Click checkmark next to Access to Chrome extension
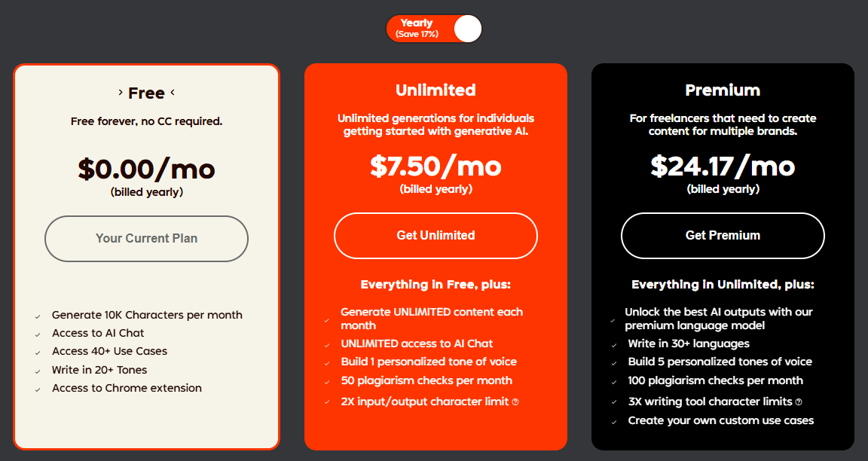This screenshot has width=868, height=461. 38,389
